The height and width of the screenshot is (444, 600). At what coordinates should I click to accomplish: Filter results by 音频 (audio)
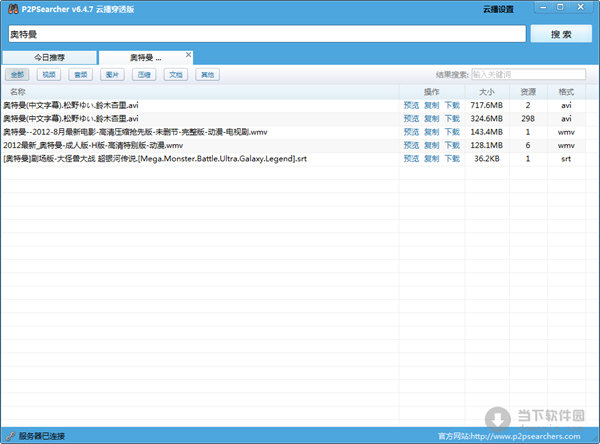(x=80, y=74)
